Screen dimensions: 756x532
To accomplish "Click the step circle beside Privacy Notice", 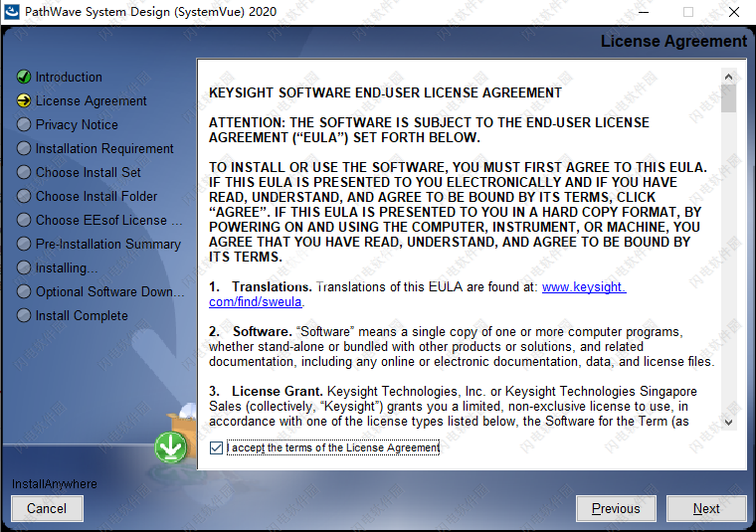I will [x=24, y=124].
